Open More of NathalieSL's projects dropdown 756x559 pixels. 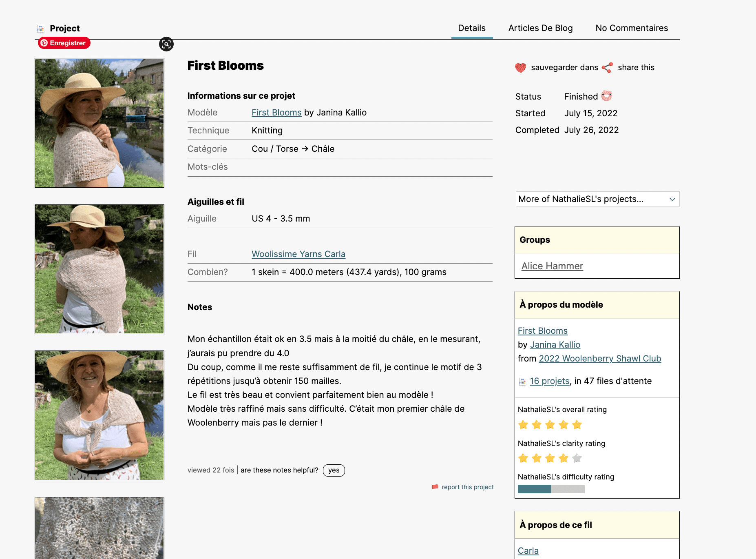pos(597,199)
